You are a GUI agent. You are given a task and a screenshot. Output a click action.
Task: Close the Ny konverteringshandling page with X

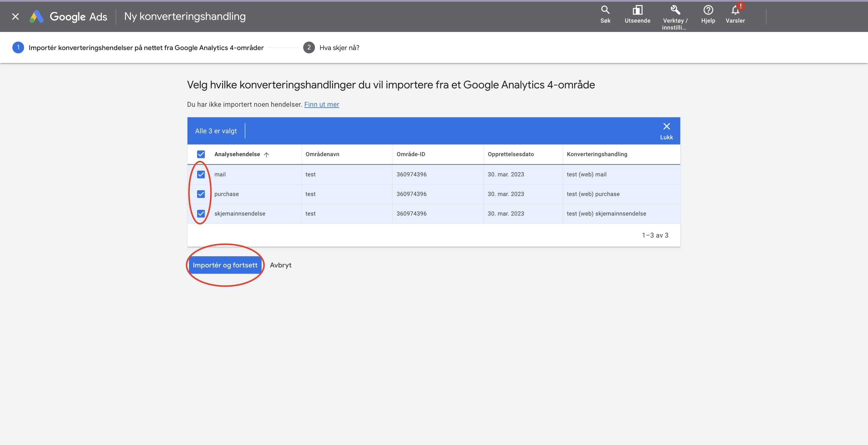click(x=15, y=17)
